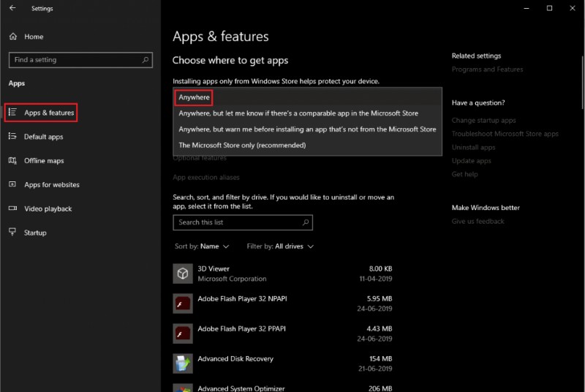Select The Microsoft Store only (recommended)
Viewport: 585px width, 392px height.
pyautogui.click(x=242, y=146)
